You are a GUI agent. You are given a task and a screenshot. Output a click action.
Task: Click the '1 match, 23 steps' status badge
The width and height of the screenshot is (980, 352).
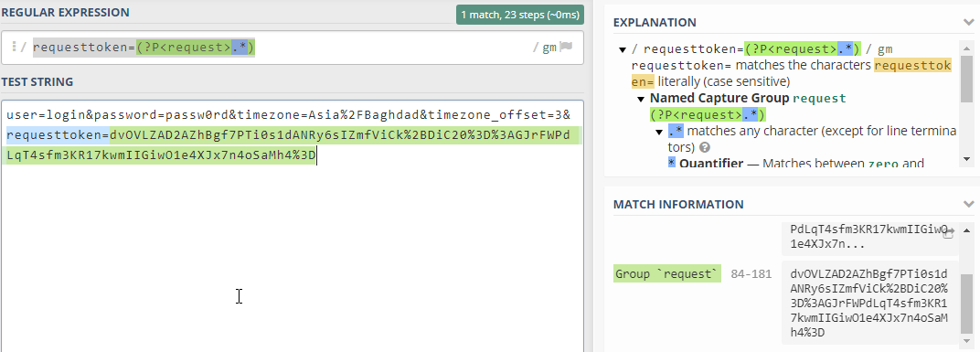coord(520,15)
